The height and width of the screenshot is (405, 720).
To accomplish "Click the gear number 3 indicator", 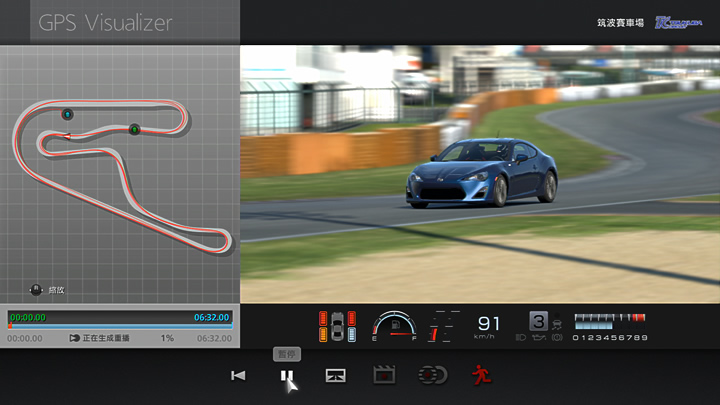I will pyautogui.click(x=538, y=322).
